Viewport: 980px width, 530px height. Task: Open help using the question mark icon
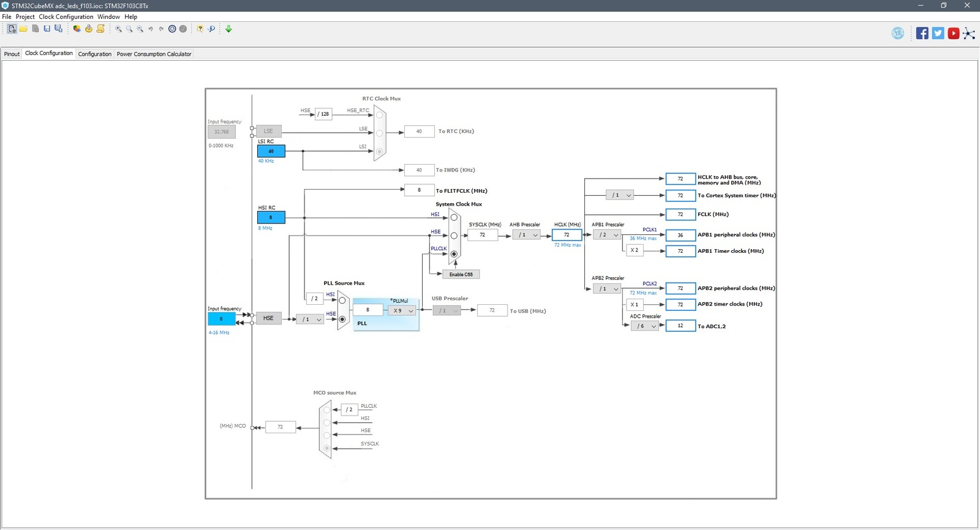click(x=200, y=29)
